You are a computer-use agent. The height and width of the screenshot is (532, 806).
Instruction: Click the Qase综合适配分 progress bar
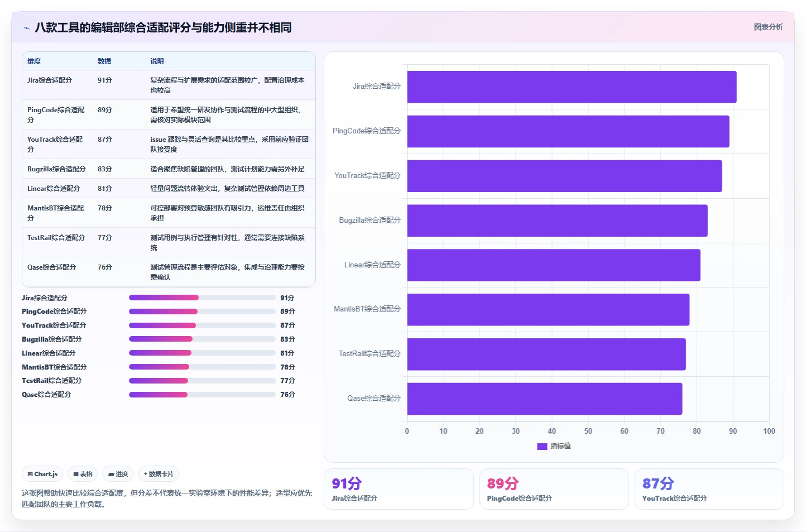click(x=202, y=395)
